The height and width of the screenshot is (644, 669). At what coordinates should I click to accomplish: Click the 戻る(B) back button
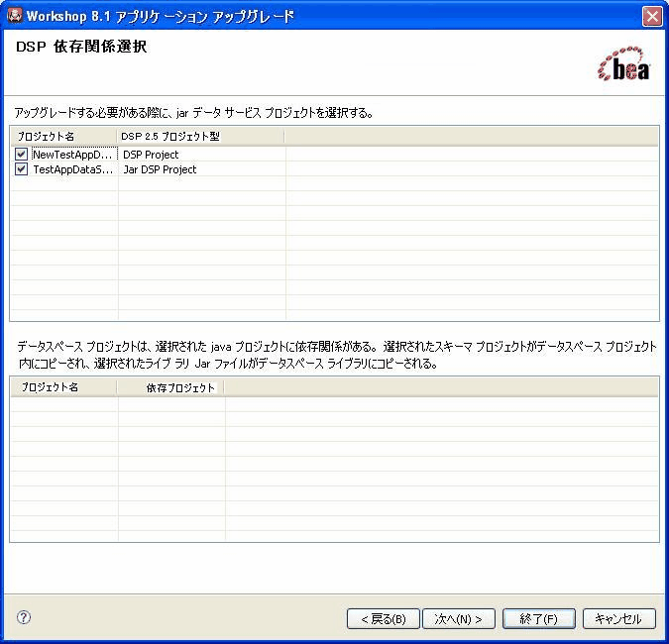pyautogui.click(x=384, y=619)
